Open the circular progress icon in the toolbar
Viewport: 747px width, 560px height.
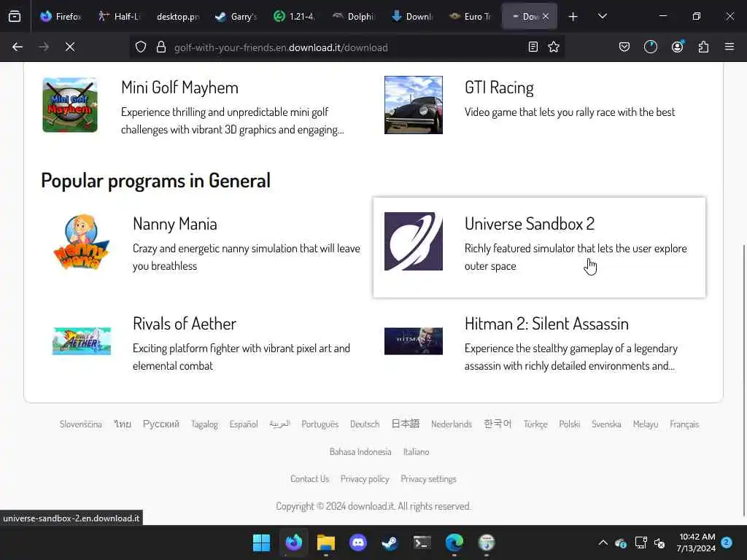tap(650, 47)
